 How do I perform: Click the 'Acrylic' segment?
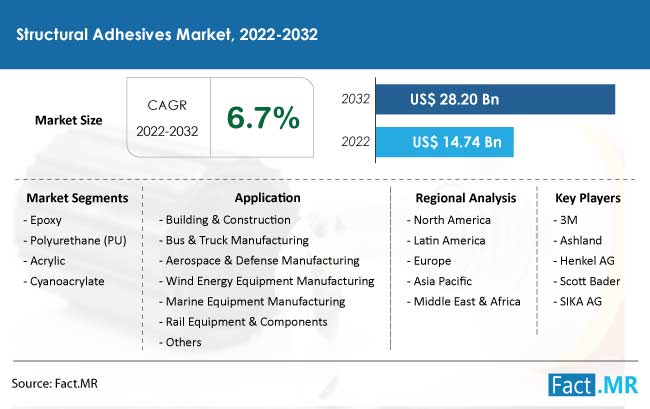click(47, 261)
